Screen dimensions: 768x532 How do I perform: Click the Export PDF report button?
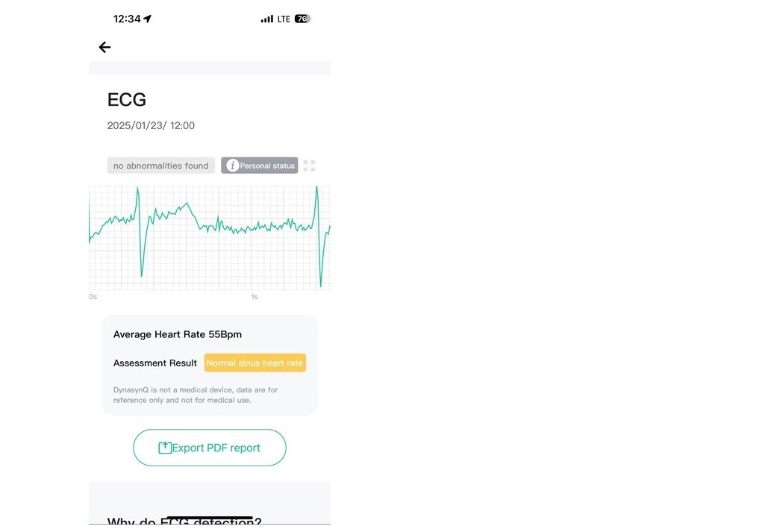[x=210, y=448]
